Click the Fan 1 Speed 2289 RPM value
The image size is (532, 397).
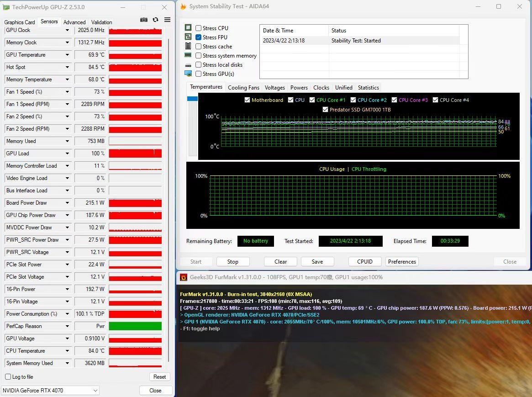pos(90,104)
